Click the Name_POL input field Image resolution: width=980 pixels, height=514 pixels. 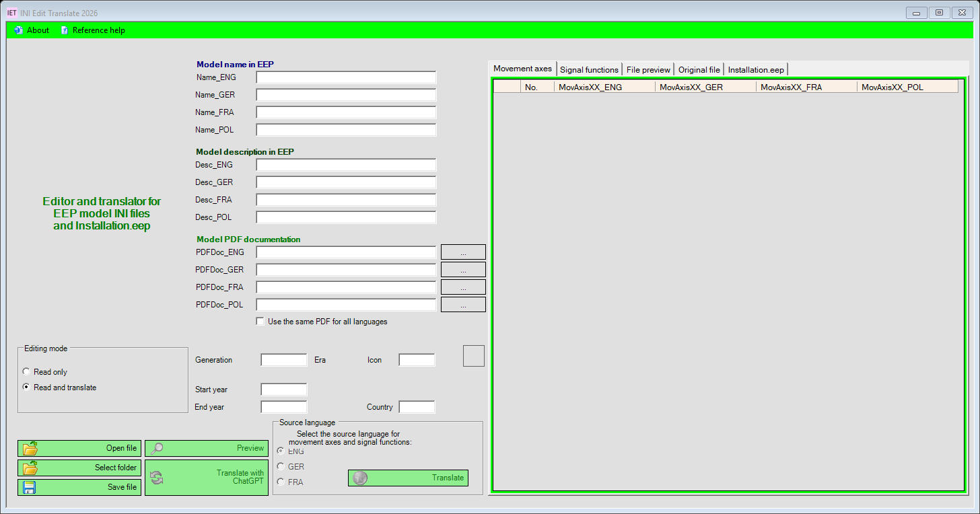pos(346,130)
